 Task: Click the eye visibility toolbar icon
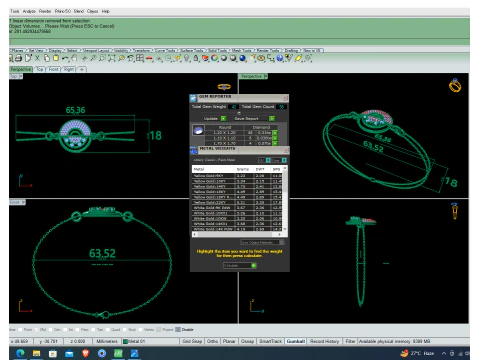pyautogui.click(x=261, y=58)
